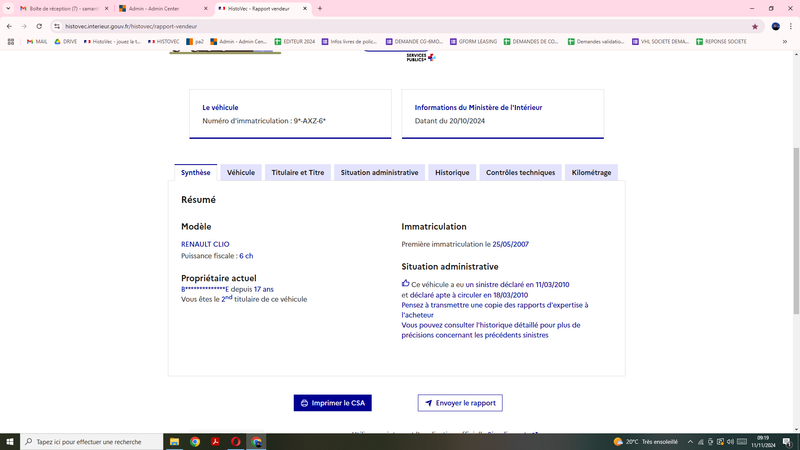Show hidden system tray icons
This screenshot has width=800, height=450.
coord(690,442)
